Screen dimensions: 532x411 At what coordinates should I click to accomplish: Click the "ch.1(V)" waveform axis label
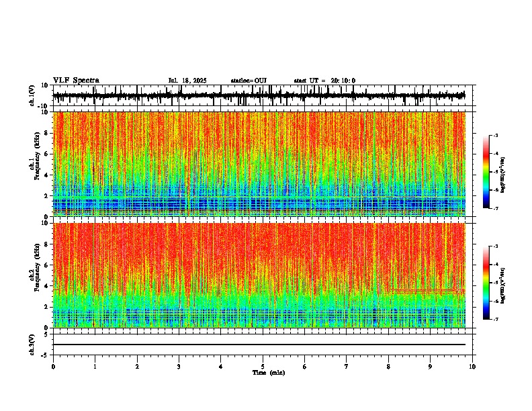pos(32,95)
